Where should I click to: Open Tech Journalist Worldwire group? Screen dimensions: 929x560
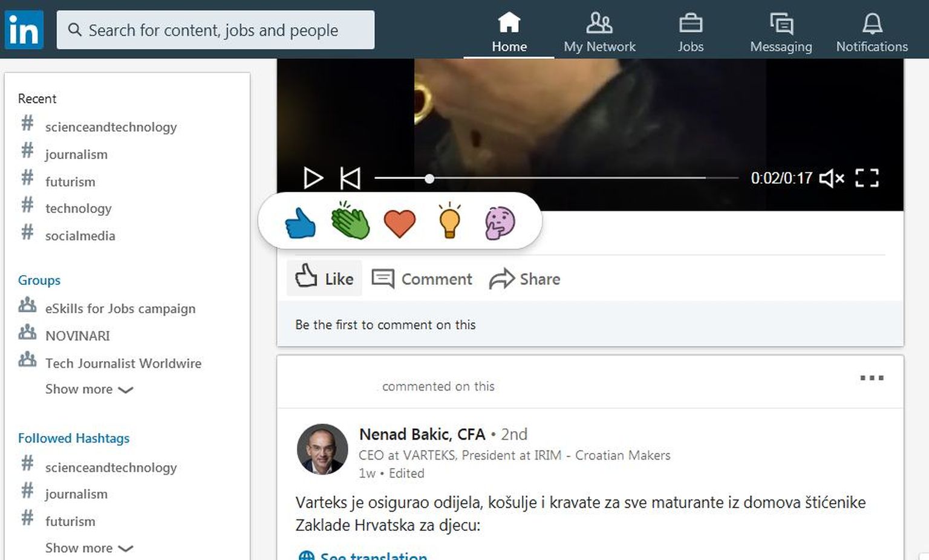(123, 363)
